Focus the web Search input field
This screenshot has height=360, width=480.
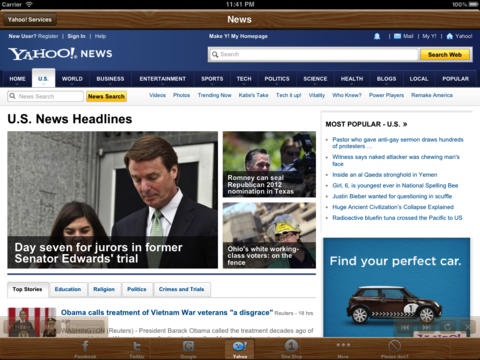[x=313, y=54]
